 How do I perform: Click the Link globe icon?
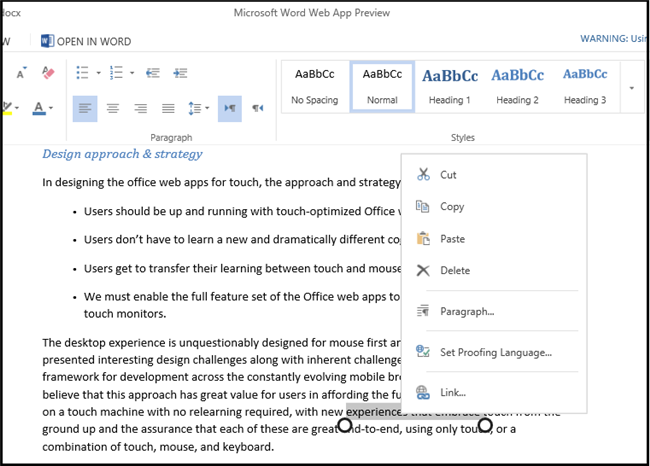pyautogui.click(x=423, y=392)
